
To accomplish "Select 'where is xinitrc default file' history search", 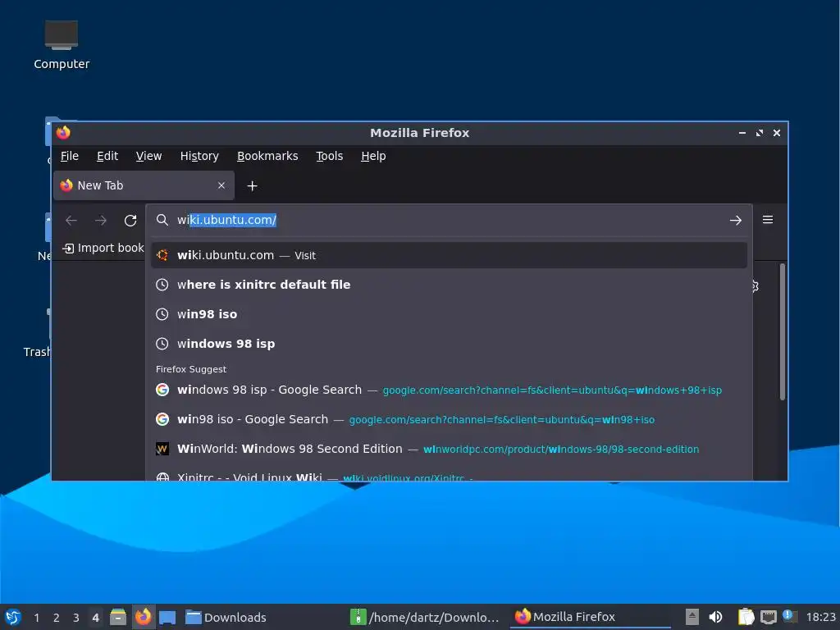I will click(449, 285).
